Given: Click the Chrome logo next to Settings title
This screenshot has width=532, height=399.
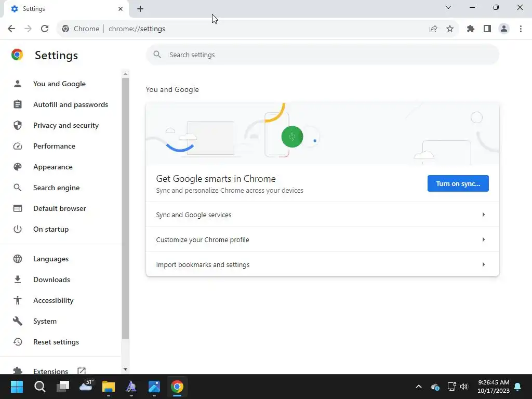Looking at the screenshot, I should click(17, 55).
